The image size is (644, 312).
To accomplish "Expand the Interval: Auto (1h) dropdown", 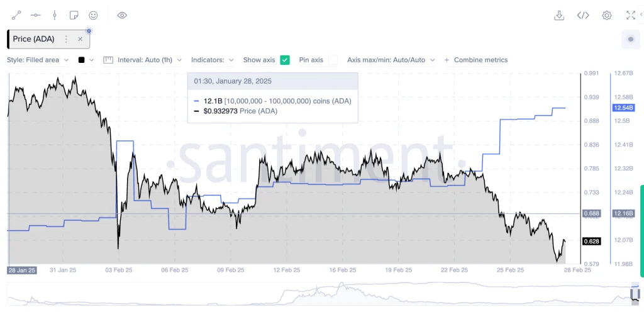I will pyautogui.click(x=143, y=60).
